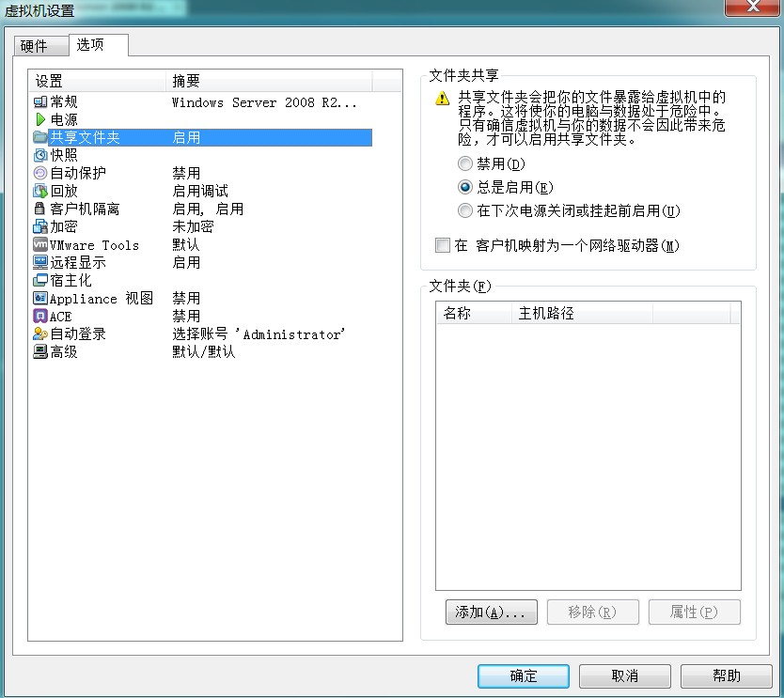Click the 启用调试 summary value

point(200,191)
